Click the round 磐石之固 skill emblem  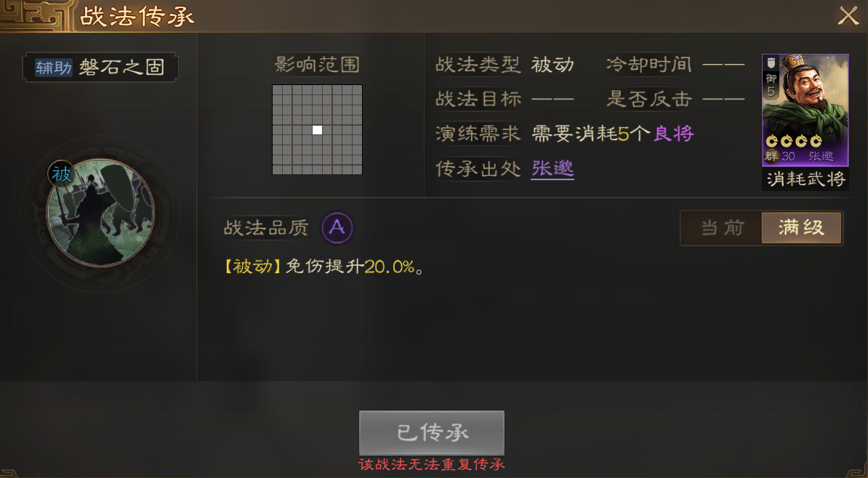(x=101, y=213)
